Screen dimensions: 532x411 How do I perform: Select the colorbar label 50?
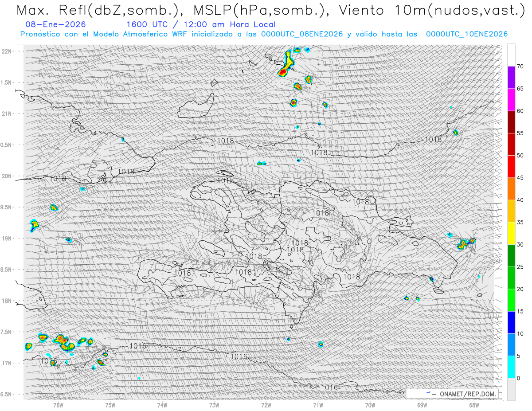pos(520,156)
